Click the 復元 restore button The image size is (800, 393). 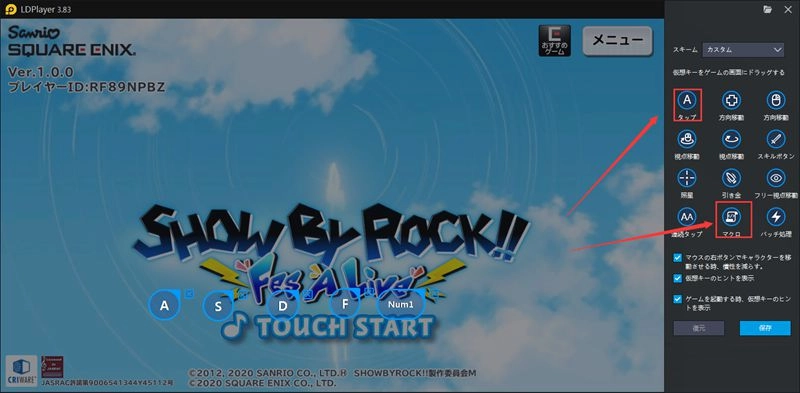click(x=698, y=328)
